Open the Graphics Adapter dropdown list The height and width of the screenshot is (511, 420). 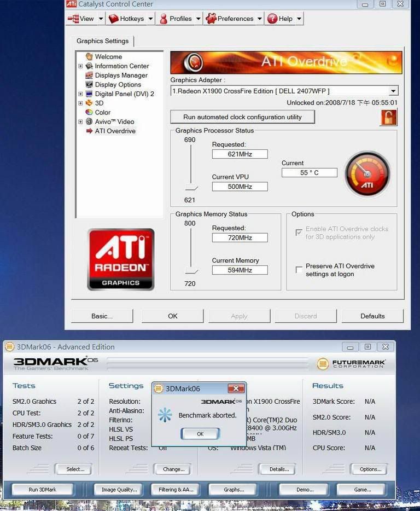[393, 91]
